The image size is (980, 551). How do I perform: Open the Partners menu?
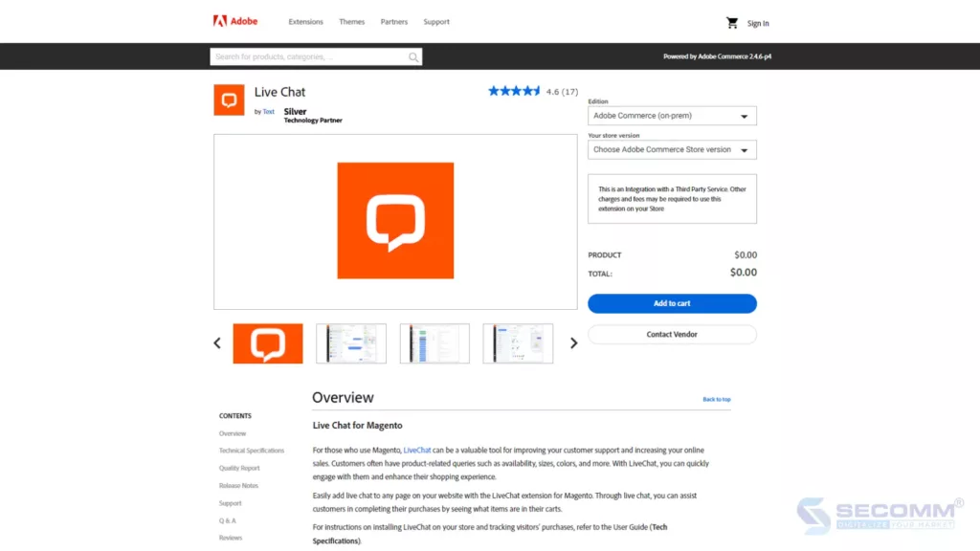[393, 22]
